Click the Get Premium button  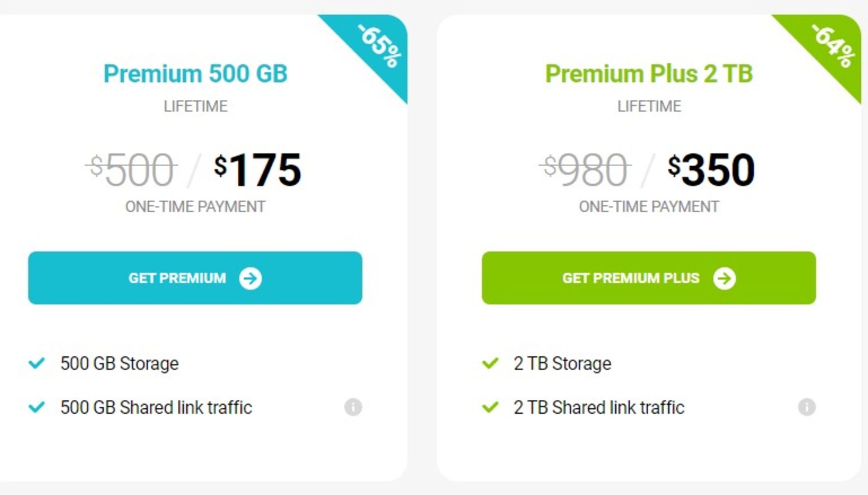[x=195, y=278]
